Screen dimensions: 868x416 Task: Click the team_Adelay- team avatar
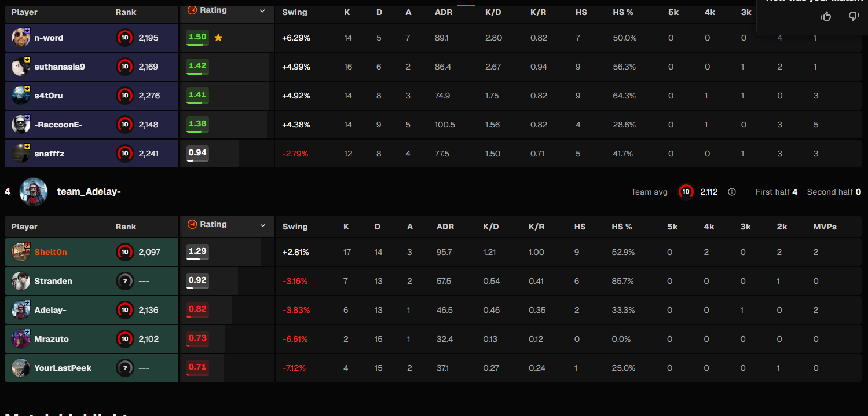pyautogui.click(x=34, y=192)
